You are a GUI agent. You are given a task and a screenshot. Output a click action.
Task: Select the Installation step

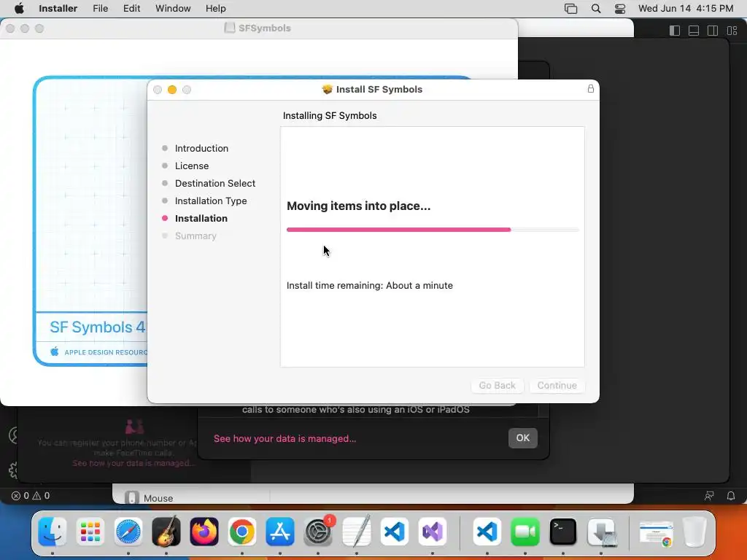201,218
